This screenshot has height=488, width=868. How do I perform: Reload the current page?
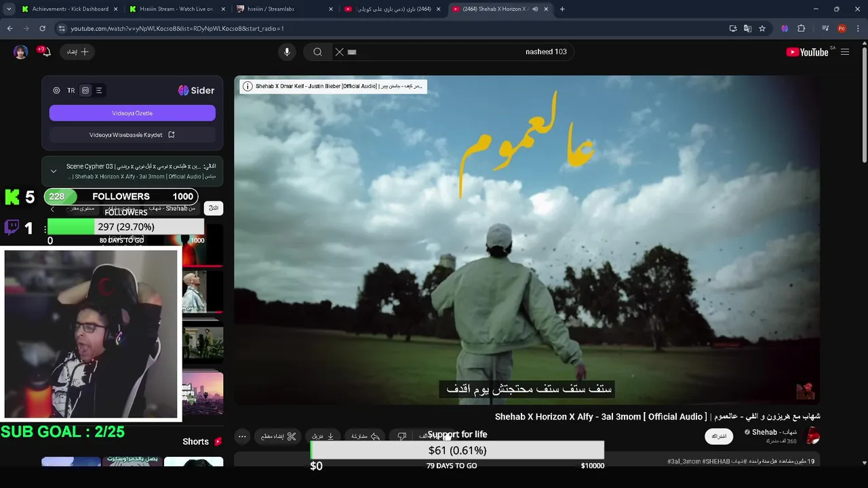pyautogui.click(x=42, y=28)
